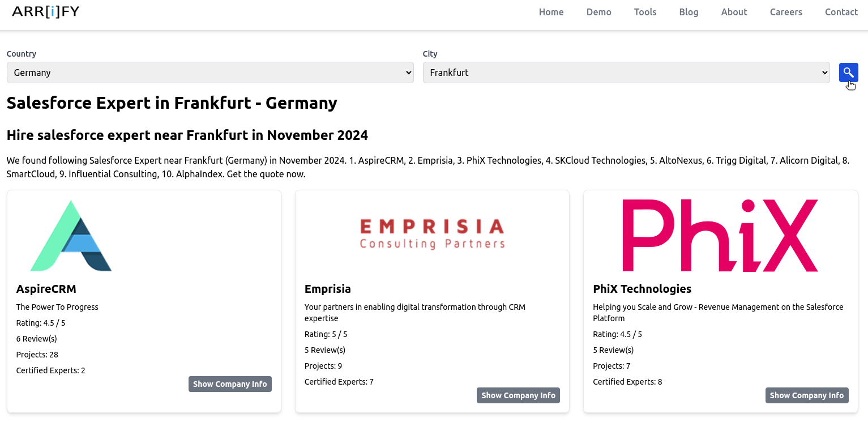The width and height of the screenshot is (868, 422).
Task: Click the AspireCRM triangle logo
Action: tap(72, 235)
